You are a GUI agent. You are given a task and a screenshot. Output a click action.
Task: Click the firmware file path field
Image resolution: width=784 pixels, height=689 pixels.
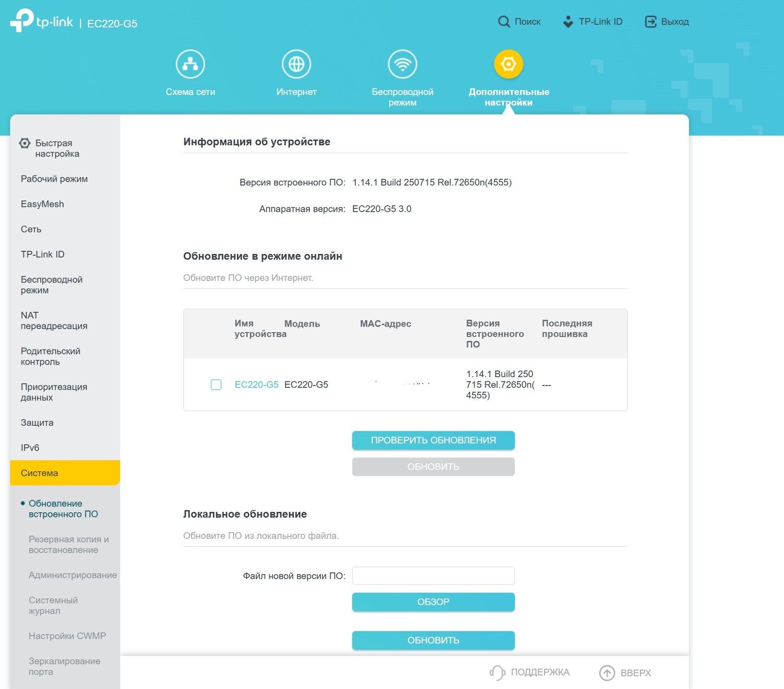pos(433,576)
